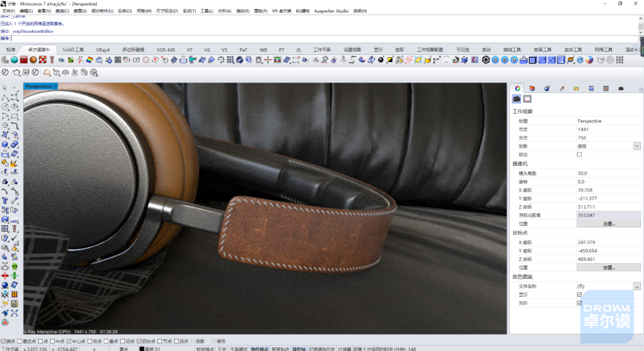The image size is (644, 351).
Task: Click the black-and-yellow split square icon
Action: tap(390, 60)
